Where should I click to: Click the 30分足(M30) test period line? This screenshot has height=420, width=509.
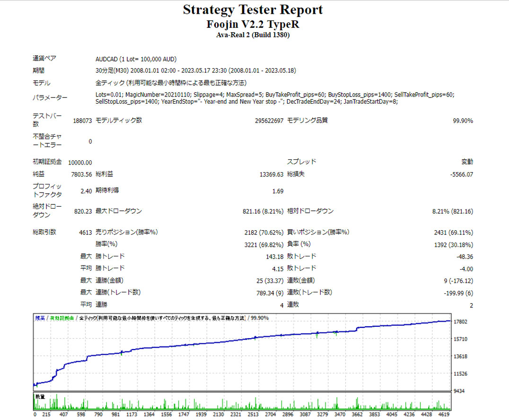coord(196,70)
